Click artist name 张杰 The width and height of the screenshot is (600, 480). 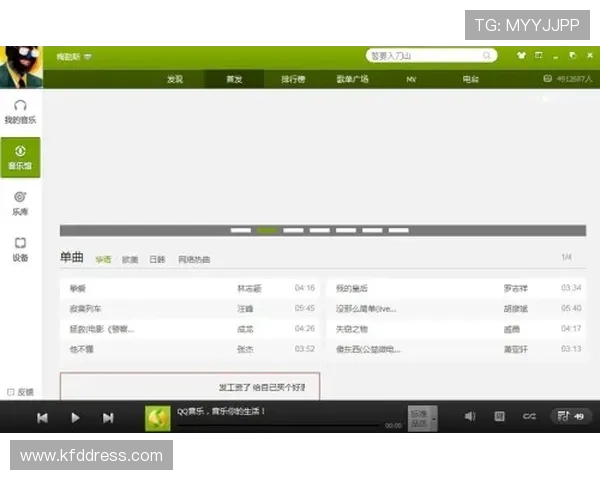pos(245,349)
